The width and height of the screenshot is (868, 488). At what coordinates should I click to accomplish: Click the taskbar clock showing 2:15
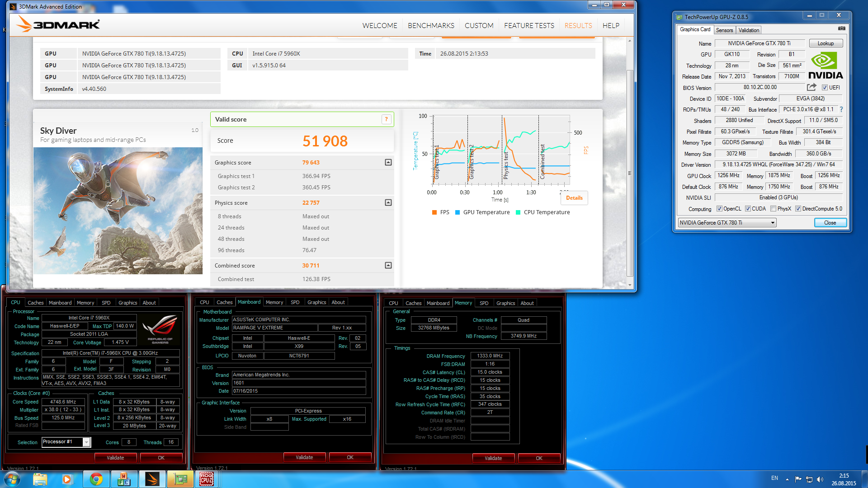[844, 479]
